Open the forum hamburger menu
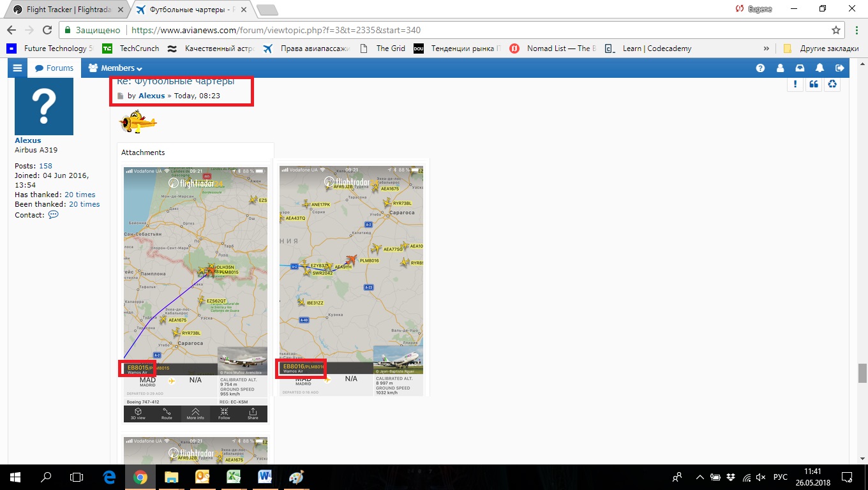The image size is (868, 490). point(17,68)
